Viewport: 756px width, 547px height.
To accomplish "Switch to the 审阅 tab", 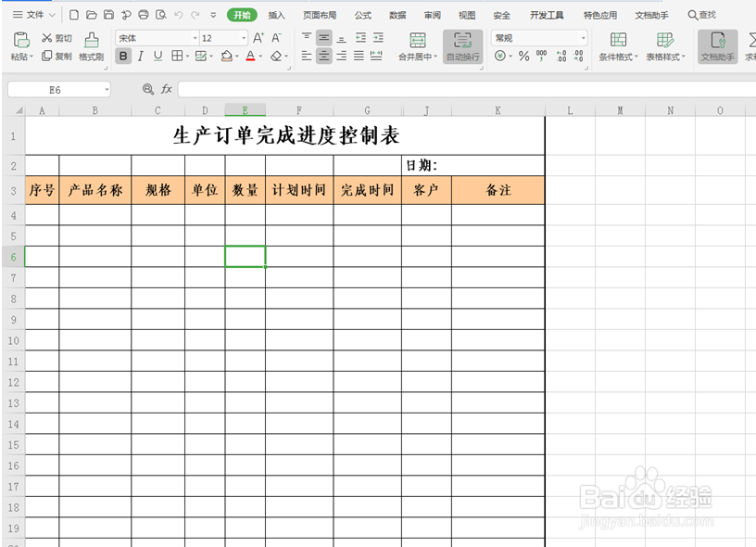I will pos(432,16).
